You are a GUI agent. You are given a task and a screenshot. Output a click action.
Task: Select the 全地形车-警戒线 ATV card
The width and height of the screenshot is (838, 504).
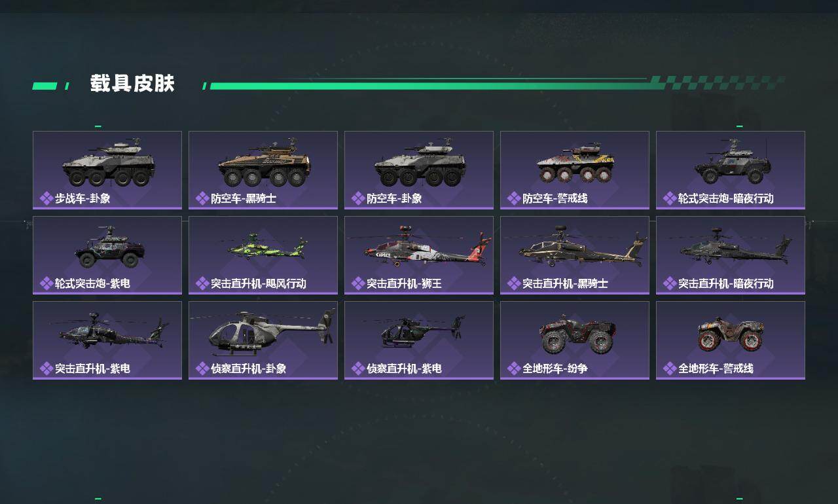(731, 340)
